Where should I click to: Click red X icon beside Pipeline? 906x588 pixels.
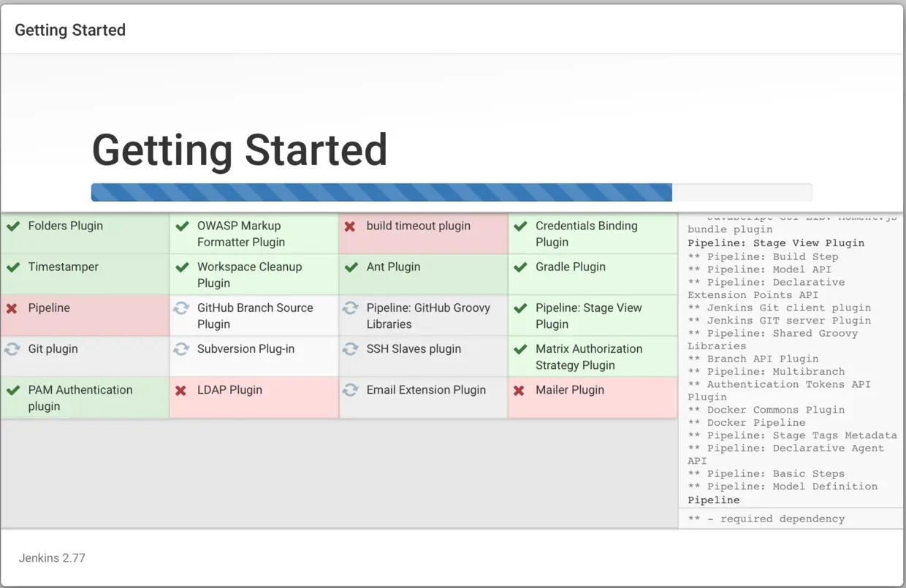click(12, 308)
